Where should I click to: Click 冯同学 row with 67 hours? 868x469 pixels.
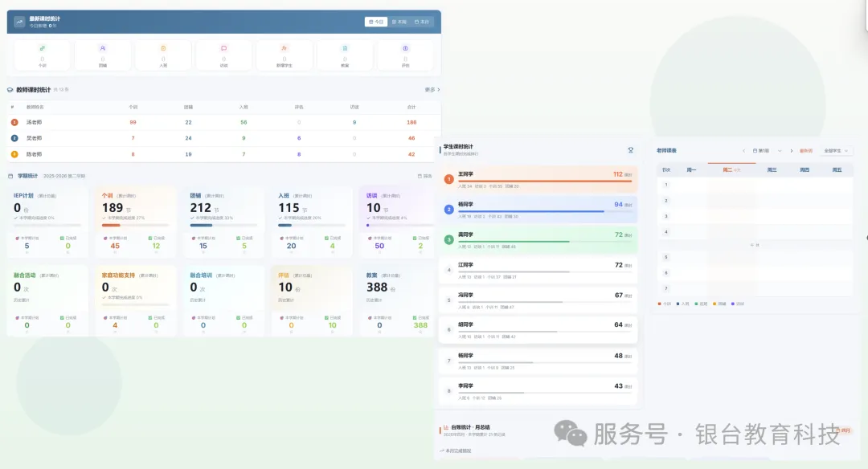pos(538,300)
